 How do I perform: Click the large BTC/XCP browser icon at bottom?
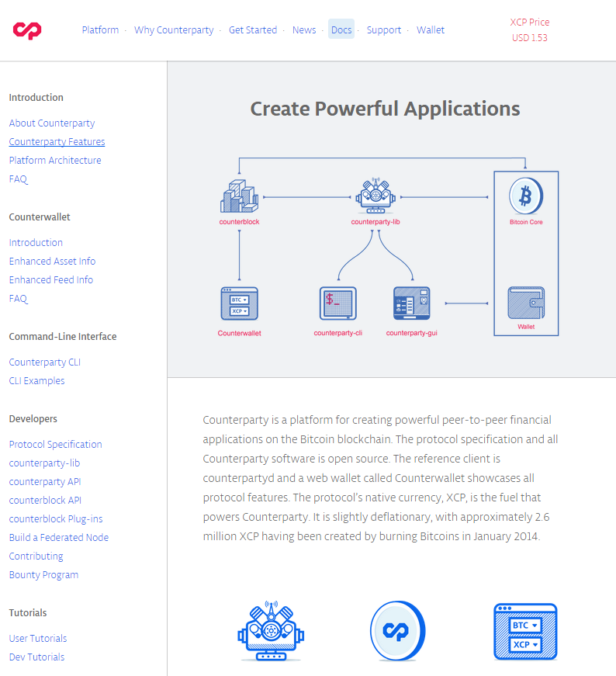[525, 632]
